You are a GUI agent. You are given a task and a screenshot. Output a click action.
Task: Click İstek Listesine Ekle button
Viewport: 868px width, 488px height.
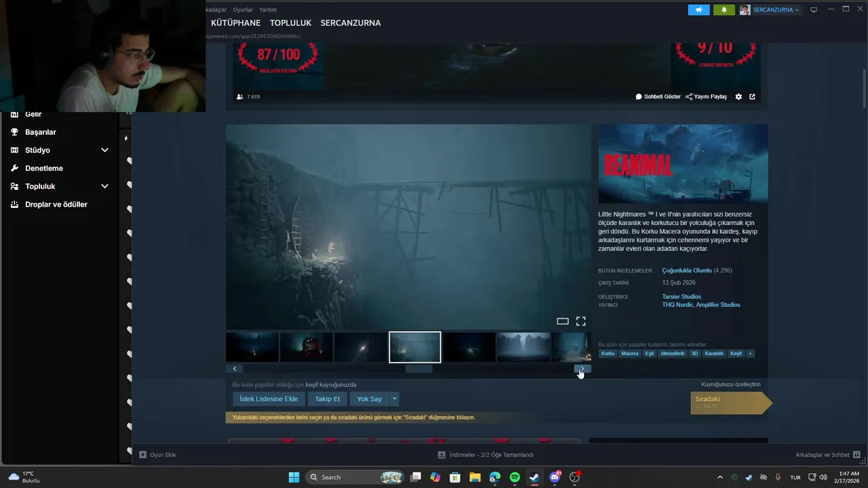coord(269,399)
